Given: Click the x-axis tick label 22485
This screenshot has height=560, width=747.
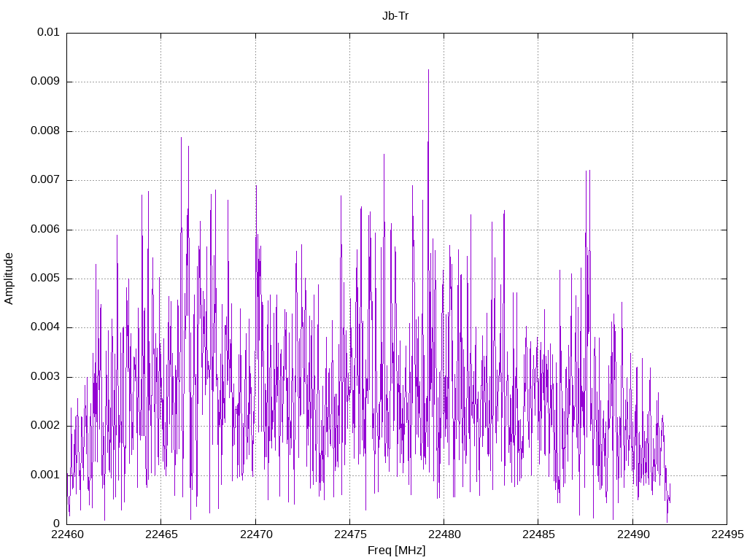Looking at the screenshot, I should [x=539, y=534].
